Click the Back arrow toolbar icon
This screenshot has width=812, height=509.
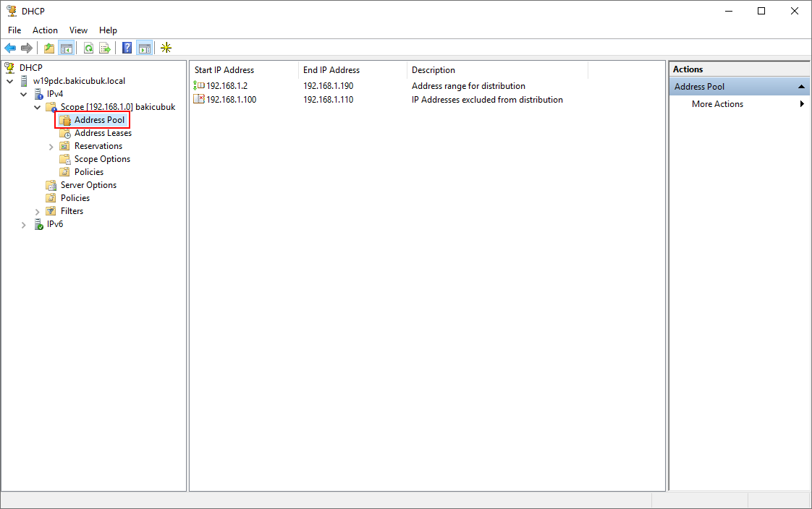(x=10, y=48)
